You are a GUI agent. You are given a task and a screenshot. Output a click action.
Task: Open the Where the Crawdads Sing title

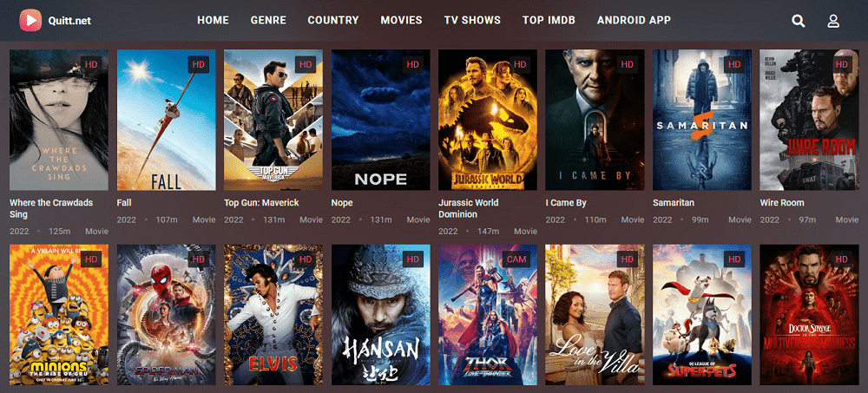coord(51,209)
